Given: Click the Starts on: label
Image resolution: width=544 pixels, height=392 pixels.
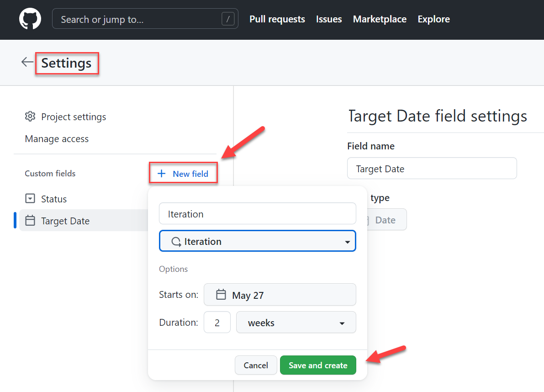Looking at the screenshot, I should coord(179,295).
